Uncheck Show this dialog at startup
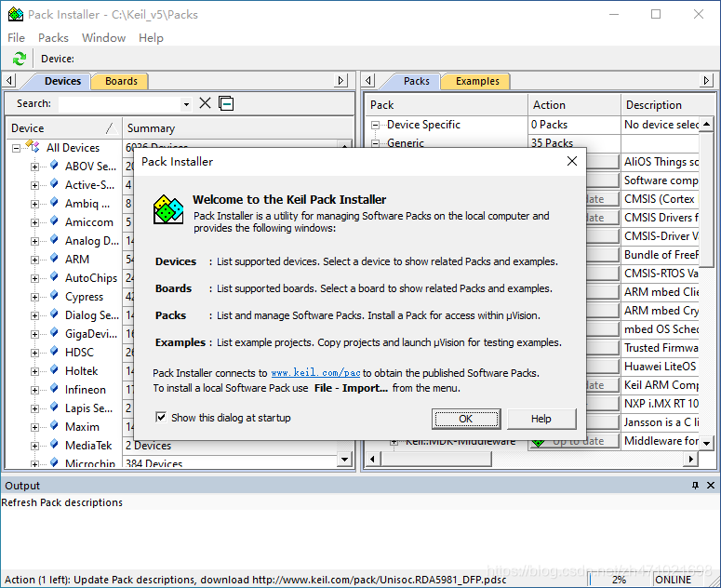 coord(161,418)
